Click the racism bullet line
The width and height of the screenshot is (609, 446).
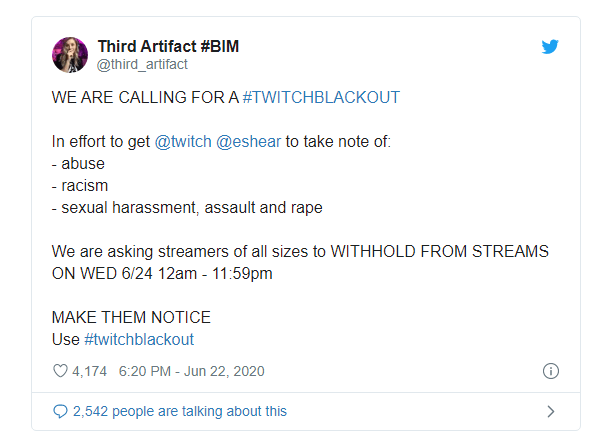pos(80,186)
